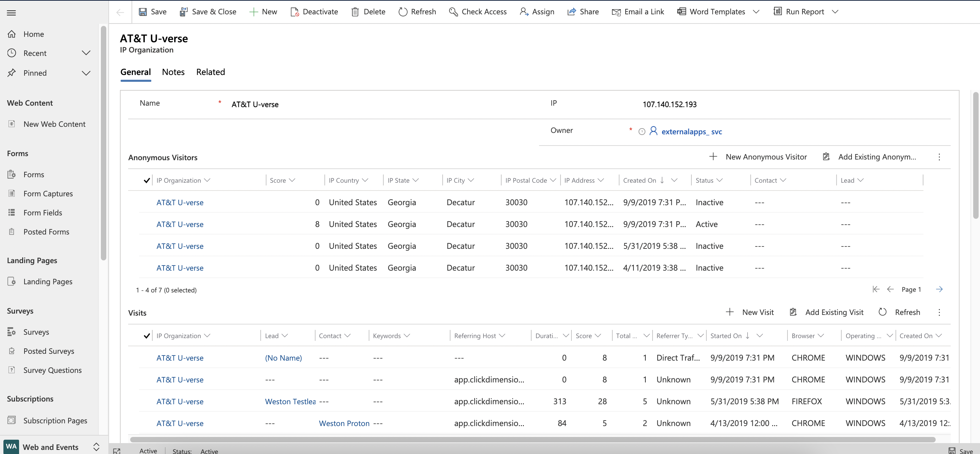Click the form's vertical scrollbar

(976, 155)
